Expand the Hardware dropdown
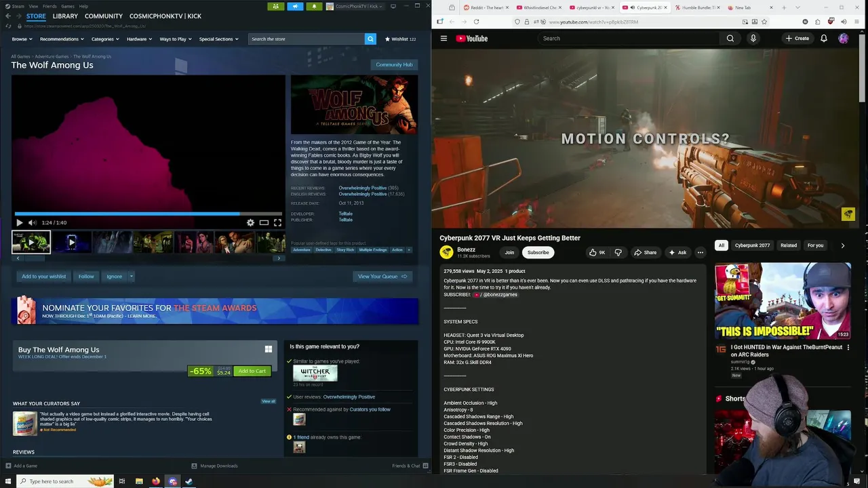The height and width of the screenshot is (488, 868). tap(139, 39)
